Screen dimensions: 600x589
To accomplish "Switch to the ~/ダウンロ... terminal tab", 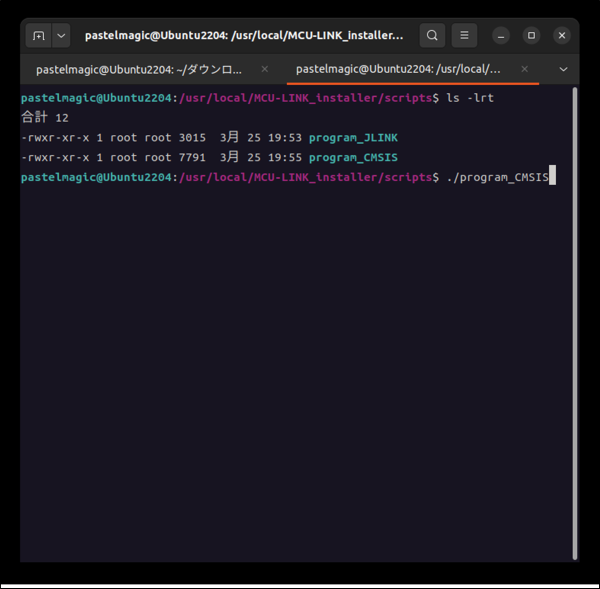I will pos(138,70).
